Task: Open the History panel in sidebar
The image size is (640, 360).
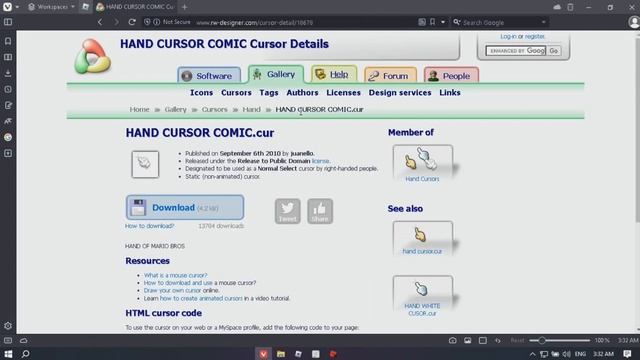Action: pos(8,89)
